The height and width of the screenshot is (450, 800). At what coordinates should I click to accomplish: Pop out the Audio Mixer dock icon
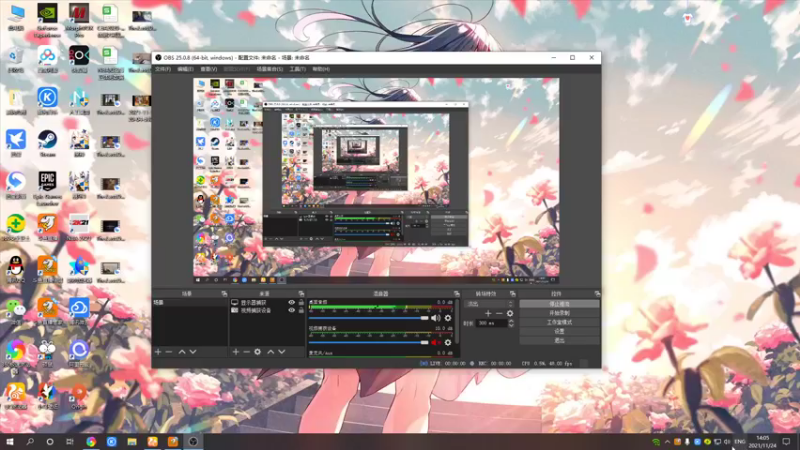(457, 294)
